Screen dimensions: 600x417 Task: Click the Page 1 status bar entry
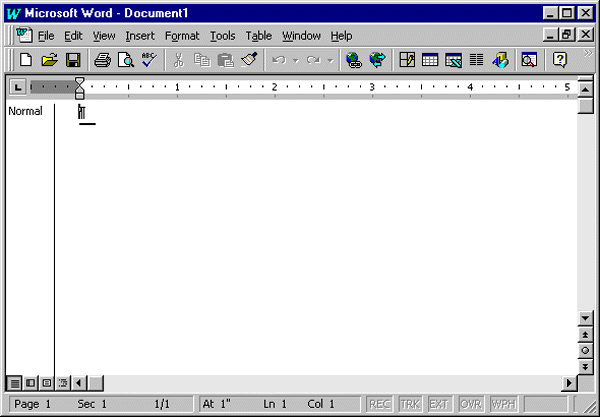click(32, 404)
